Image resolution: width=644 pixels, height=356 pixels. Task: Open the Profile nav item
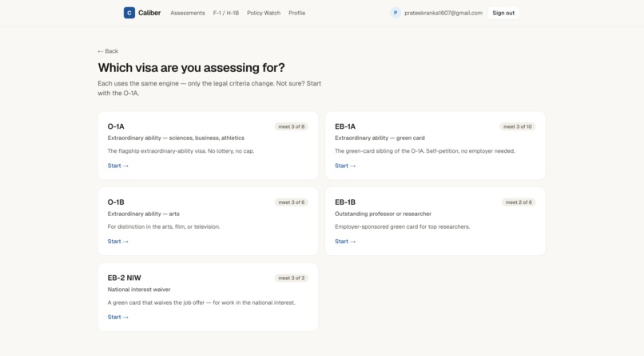pyautogui.click(x=296, y=13)
